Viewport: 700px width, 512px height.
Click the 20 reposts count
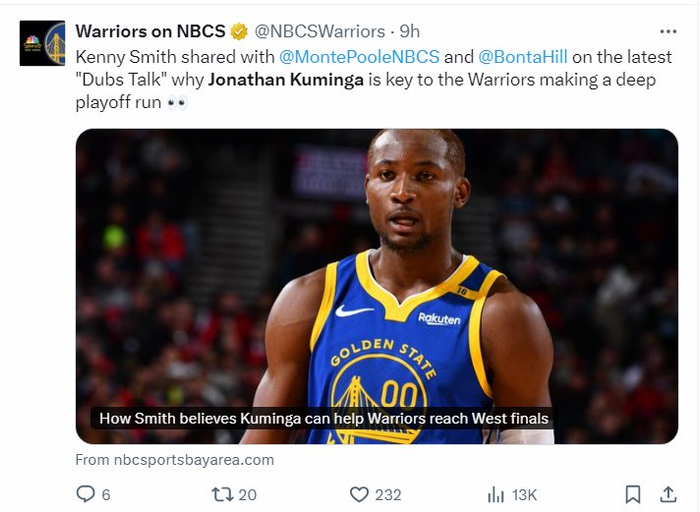pos(247,494)
